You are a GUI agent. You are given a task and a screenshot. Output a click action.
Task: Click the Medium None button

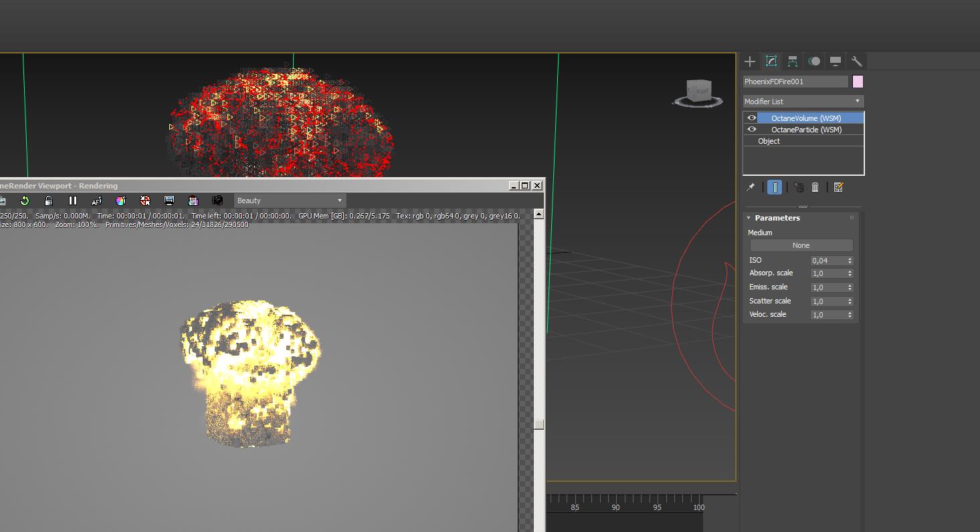[801, 245]
